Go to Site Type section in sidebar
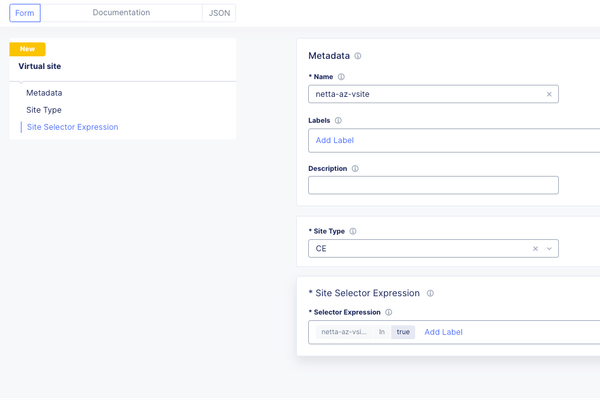Screen dimensions: 600x400 (x=44, y=110)
